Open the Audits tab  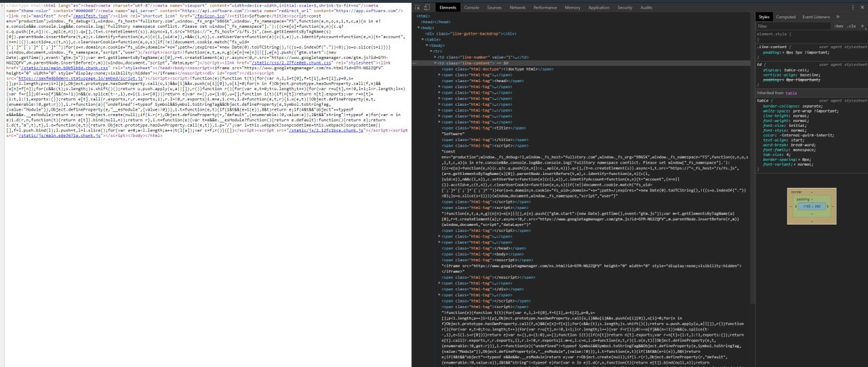point(646,7)
